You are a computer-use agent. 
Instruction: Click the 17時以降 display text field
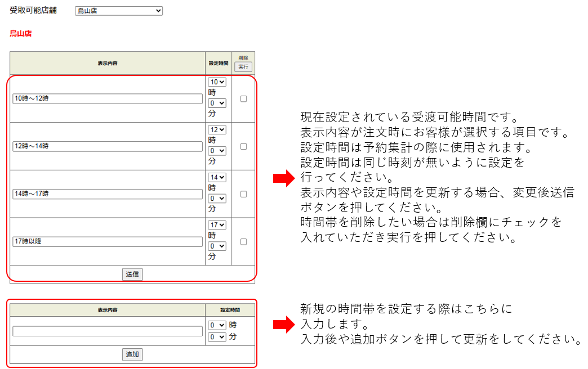point(107,242)
